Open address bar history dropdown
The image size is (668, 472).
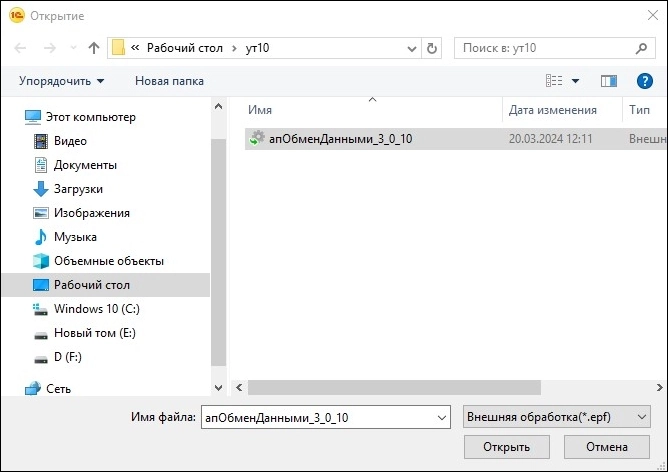[x=412, y=49]
